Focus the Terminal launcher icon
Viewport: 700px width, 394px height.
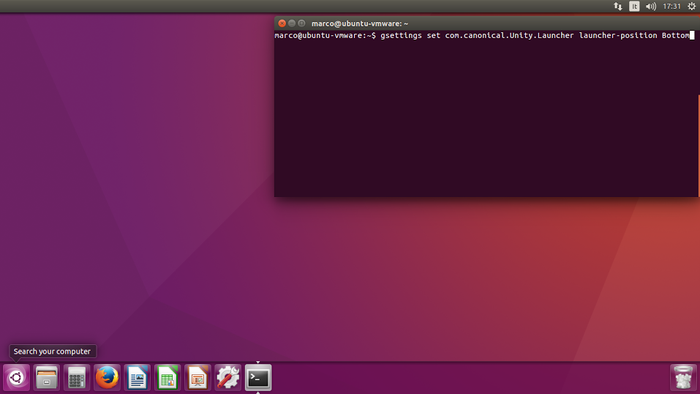(x=258, y=377)
